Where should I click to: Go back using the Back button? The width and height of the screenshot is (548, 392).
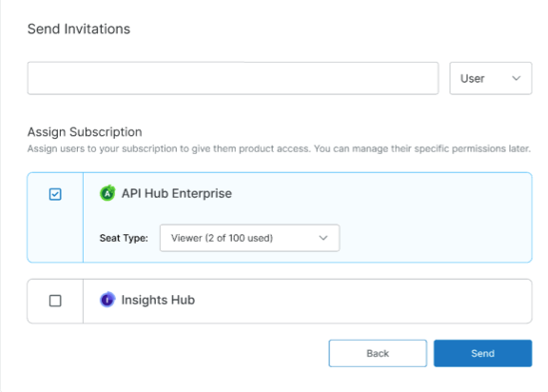point(378,353)
